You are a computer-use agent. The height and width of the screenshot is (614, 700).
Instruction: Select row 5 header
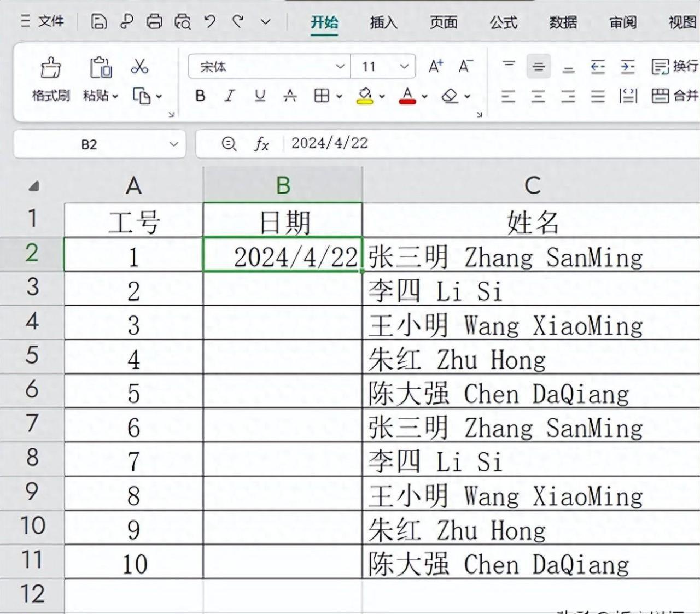click(x=32, y=356)
